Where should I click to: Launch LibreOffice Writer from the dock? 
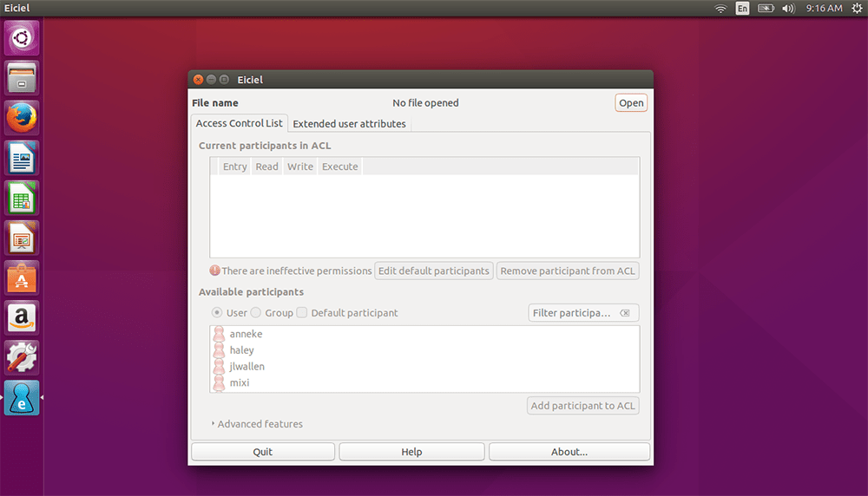point(22,158)
